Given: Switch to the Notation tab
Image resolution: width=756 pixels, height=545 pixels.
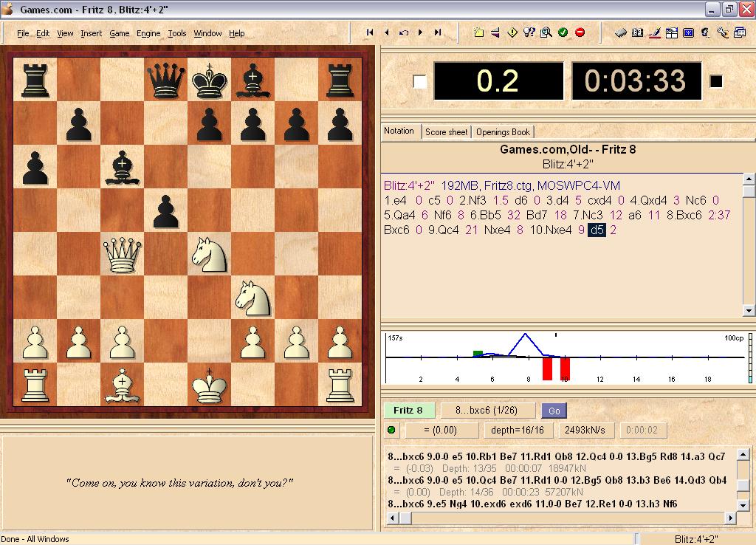Looking at the screenshot, I should tap(399, 131).
